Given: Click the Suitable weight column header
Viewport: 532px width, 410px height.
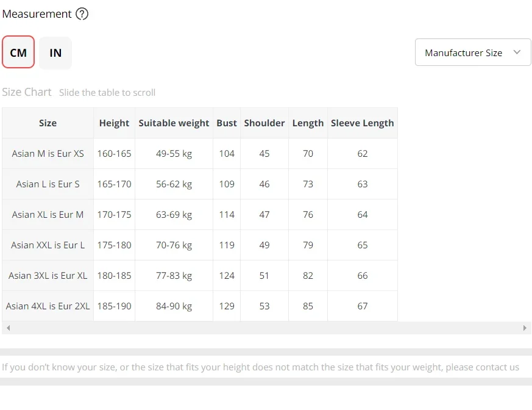Looking at the screenshot, I should pyautogui.click(x=174, y=123).
